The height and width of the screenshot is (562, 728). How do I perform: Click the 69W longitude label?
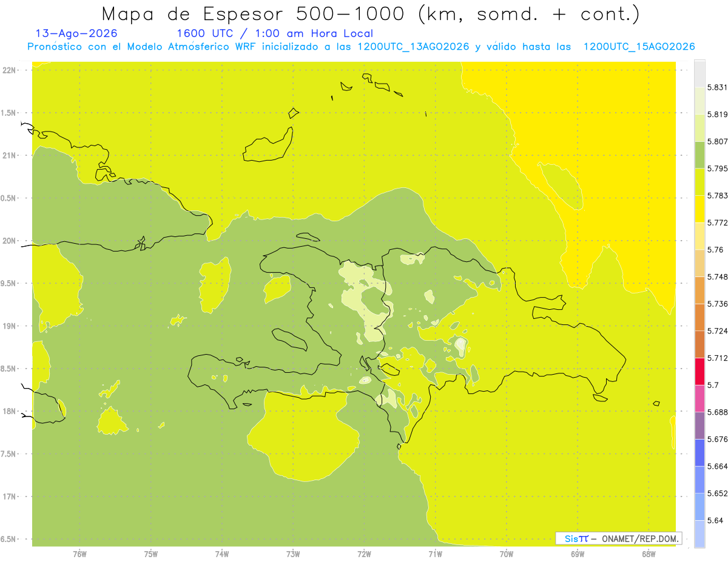578,554
